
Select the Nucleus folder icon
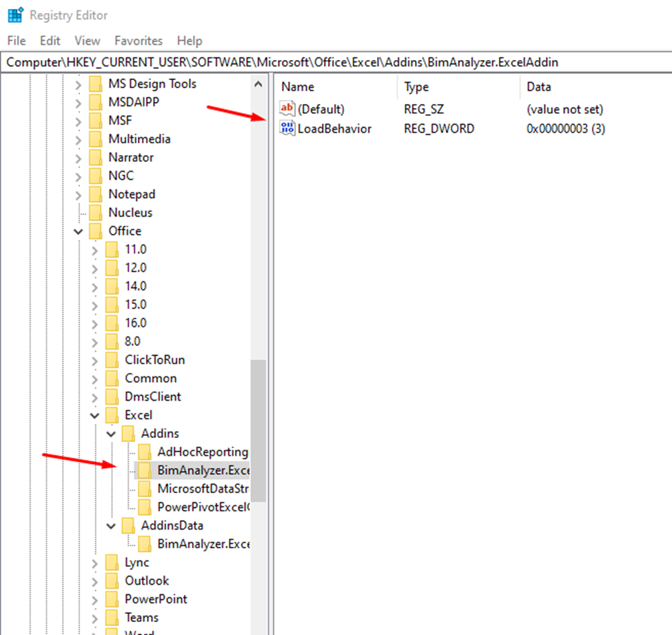click(96, 213)
